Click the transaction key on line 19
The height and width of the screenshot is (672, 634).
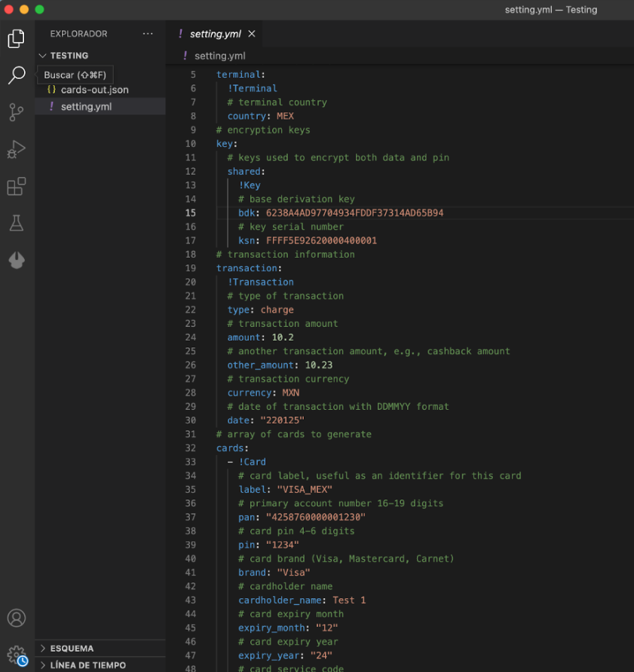[247, 268]
